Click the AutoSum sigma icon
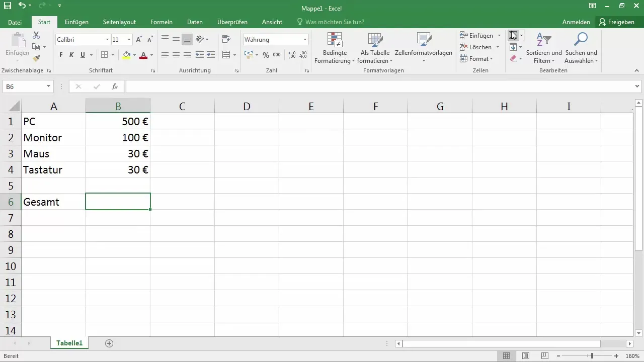This screenshot has height=362, width=644. tap(513, 35)
